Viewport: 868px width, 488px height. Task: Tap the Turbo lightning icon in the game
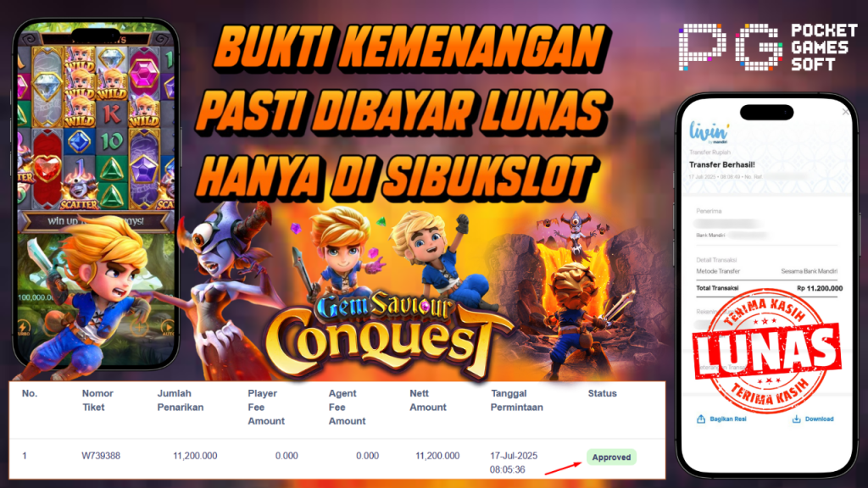click(24, 328)
